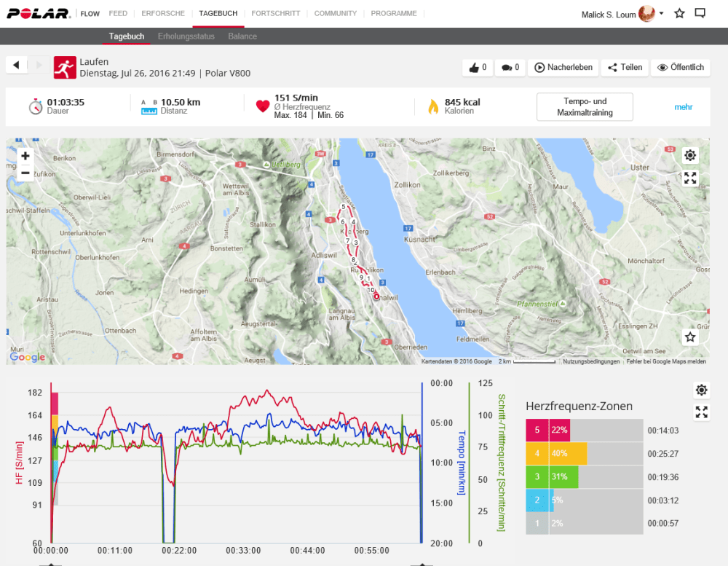Select the zone 4 orange bar
Viewport: 728px width, 566px height.
point(568,453)
